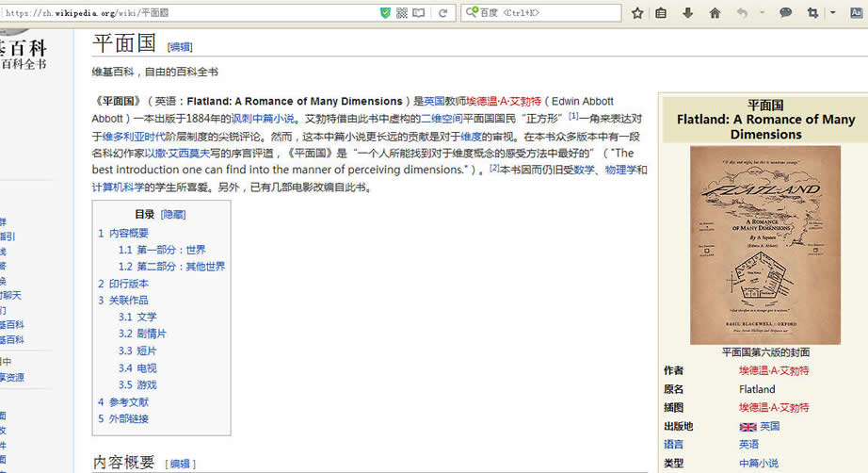This screenshot has height=473, width=868.
Task: Open infobox illustrator link 埃德温·A·艾勃特
Action: 774,408
